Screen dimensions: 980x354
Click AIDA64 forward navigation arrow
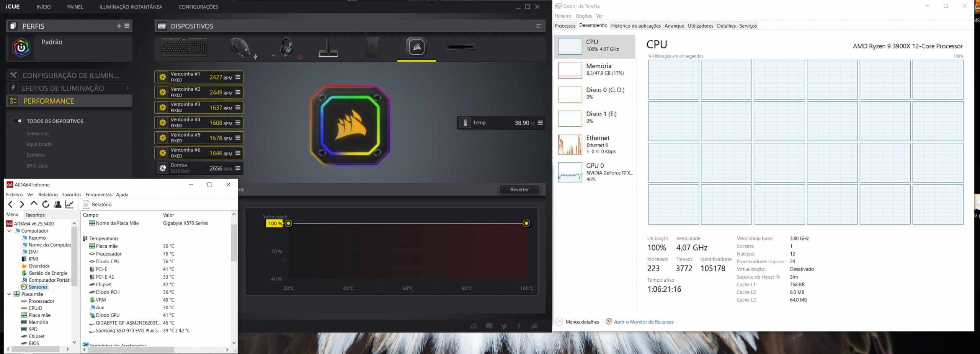tap(22, 204)
